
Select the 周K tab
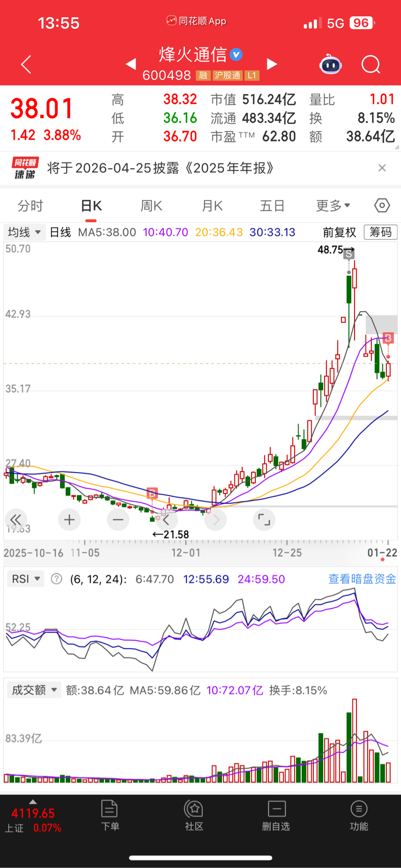[151, 206]
